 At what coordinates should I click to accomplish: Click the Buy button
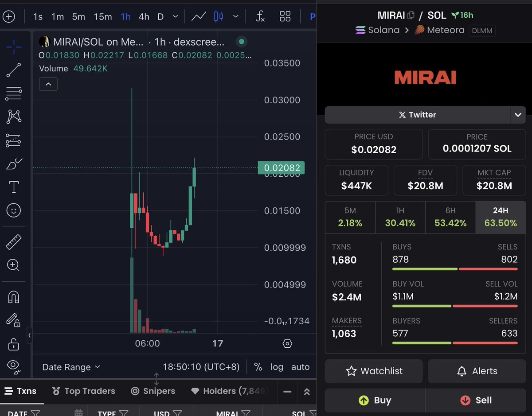pos(375,400)
